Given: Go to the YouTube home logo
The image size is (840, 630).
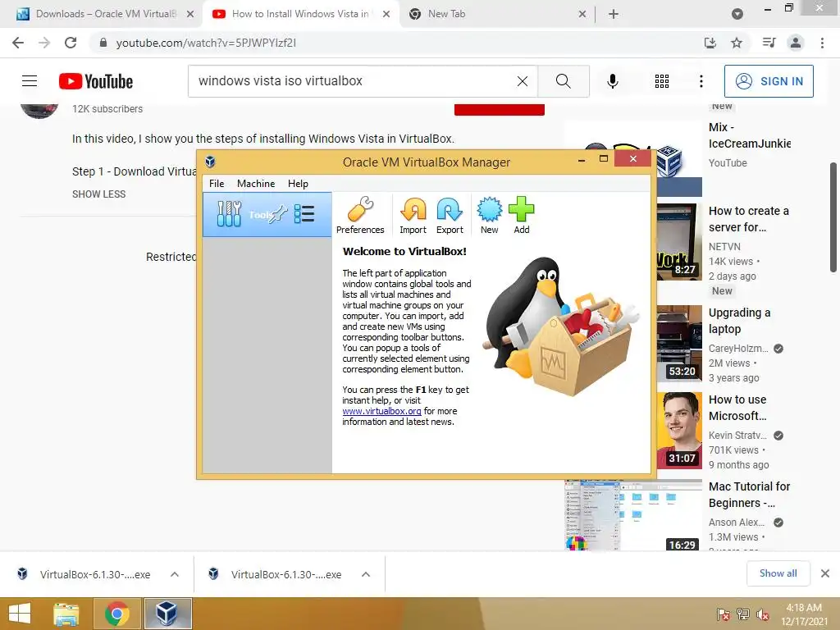Looking at the screenshot, I should 96,81.
